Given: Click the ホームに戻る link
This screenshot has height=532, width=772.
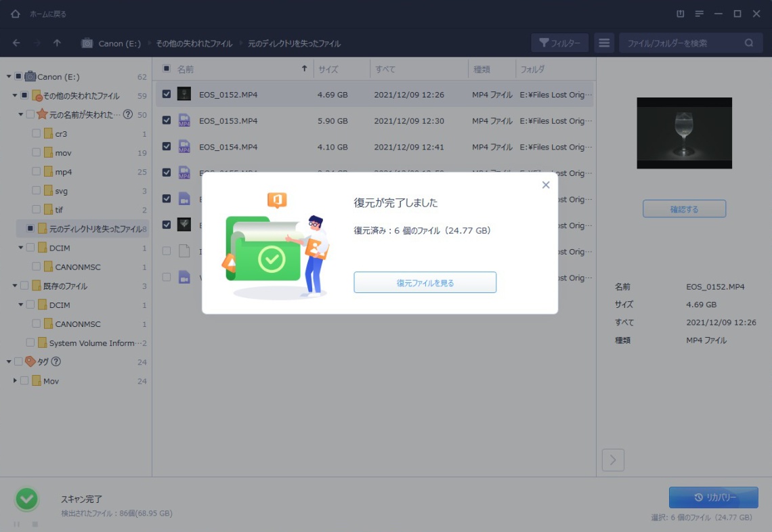Looking at the screenshot, I should pos(48,14).
